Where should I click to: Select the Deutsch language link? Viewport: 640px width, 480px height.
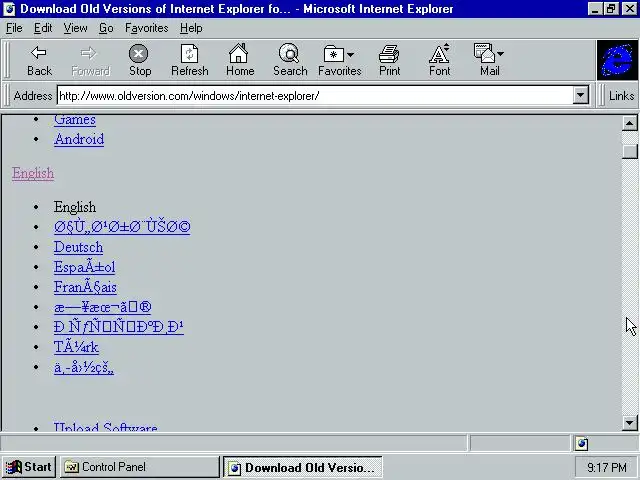(78, 247)
